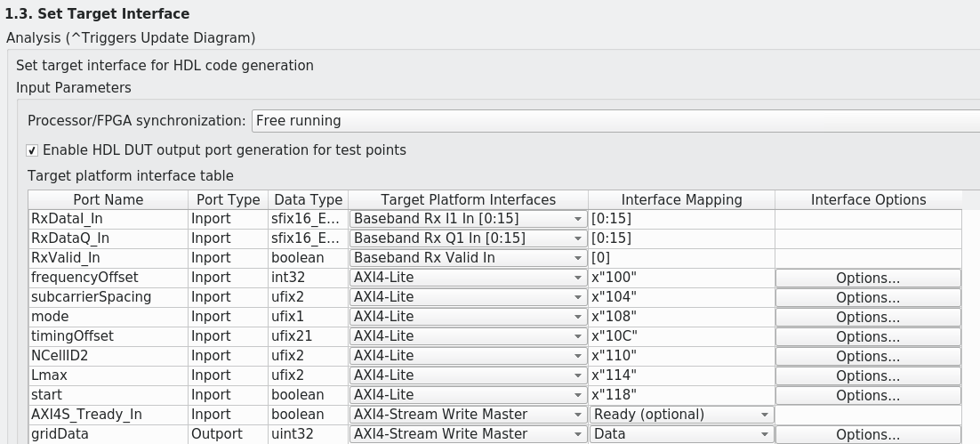The height and width of the screenshot is (444, 980).
Task: Select the NCellID2 port name cell
Action: 108,356
